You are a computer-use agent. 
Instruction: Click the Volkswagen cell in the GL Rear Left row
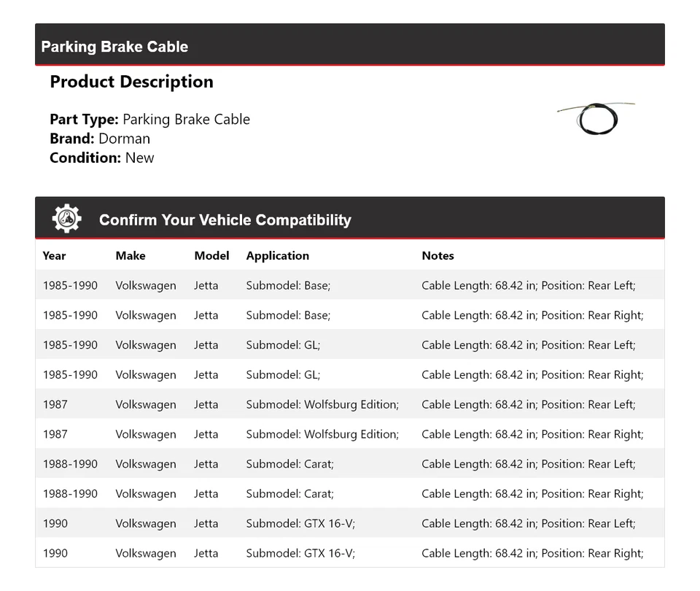[x=145, y=345]
